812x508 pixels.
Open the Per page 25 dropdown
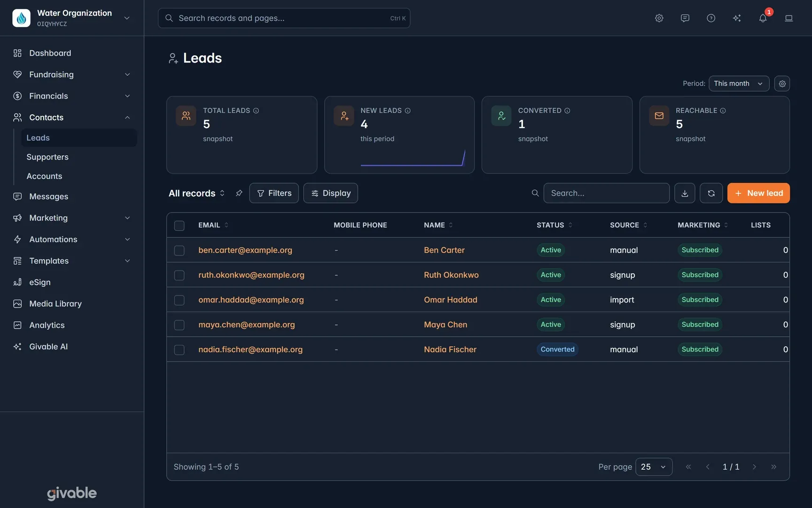pos(654,467)
